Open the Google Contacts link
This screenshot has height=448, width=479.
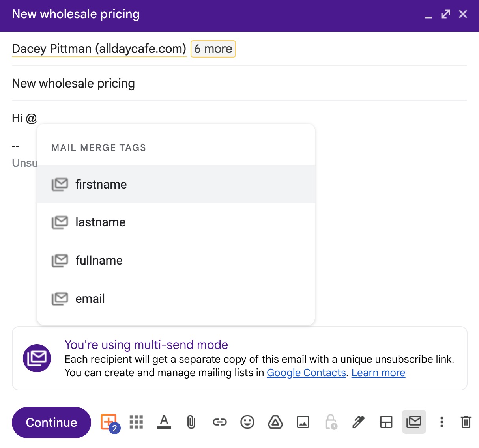tap(307, 372)
